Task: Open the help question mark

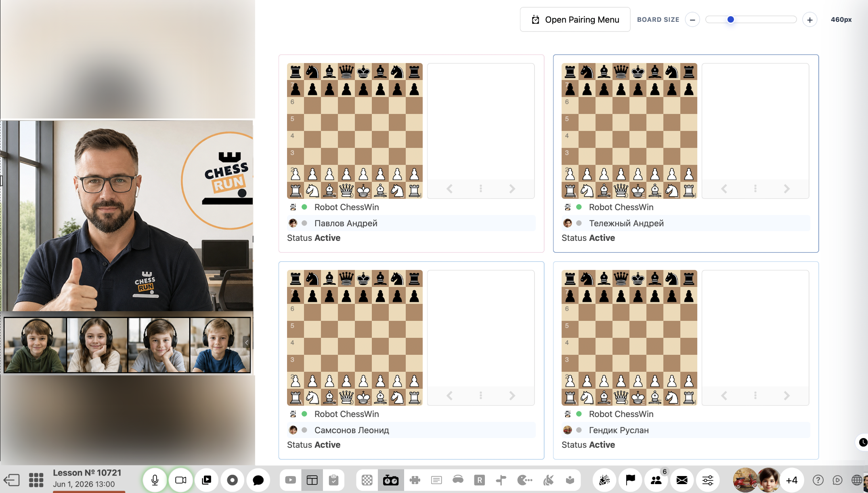Action: (818, 480)
